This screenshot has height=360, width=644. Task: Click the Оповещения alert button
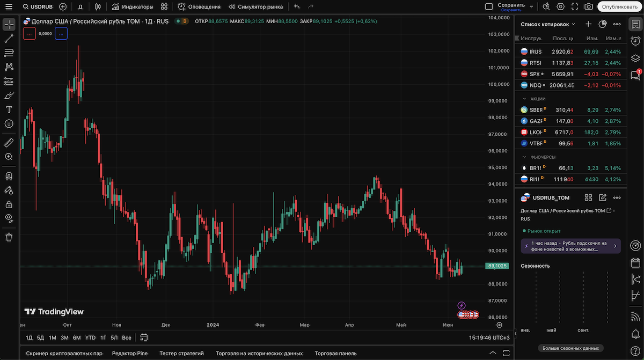(x=199, y=7)
